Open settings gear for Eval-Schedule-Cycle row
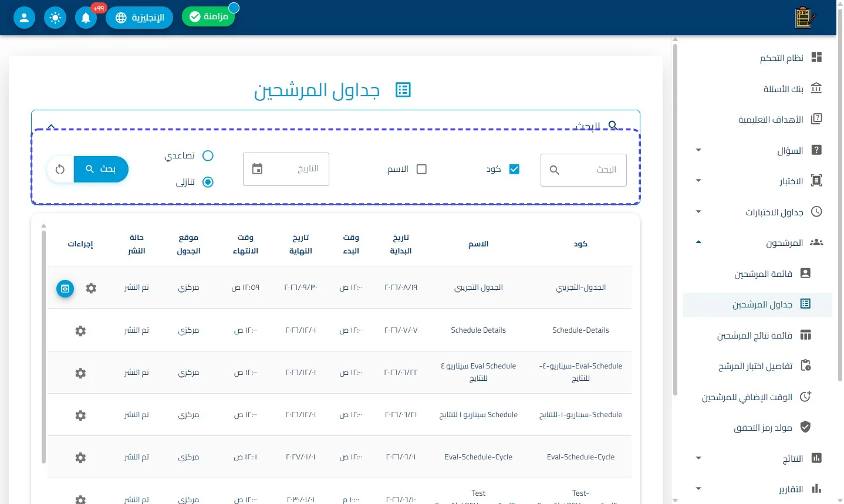 [80, 458]
